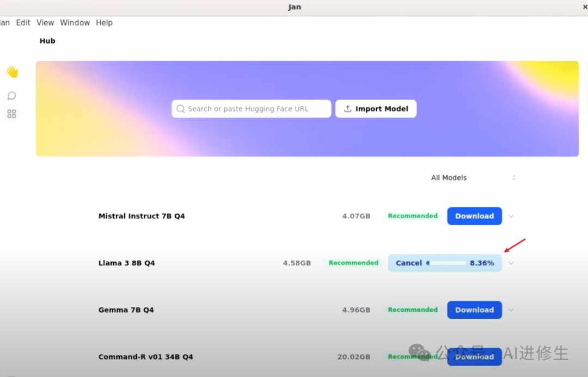
Task: Open the View menu
Action: [45, 23]
